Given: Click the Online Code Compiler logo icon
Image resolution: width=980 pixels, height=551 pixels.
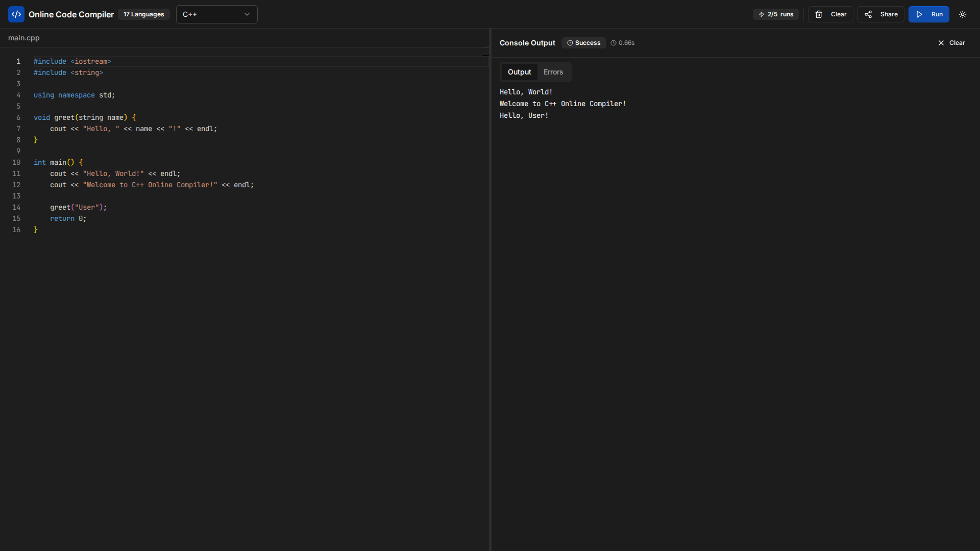Looking at the screenshot, I should 16,14.
